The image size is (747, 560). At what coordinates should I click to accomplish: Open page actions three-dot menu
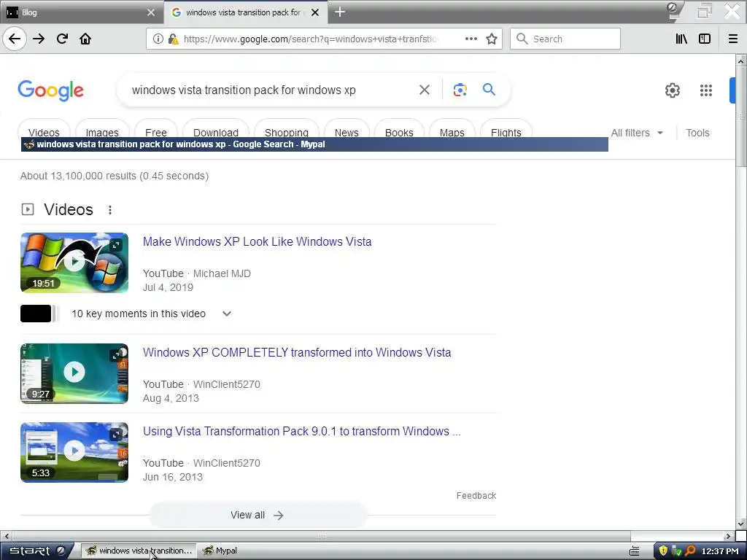(x=471, y=39)
